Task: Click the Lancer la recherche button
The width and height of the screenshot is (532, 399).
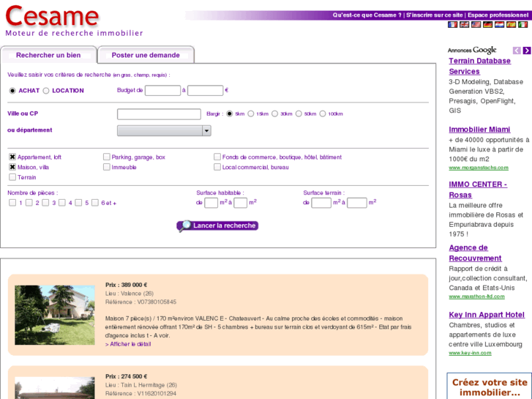Action: coord(217,225)
